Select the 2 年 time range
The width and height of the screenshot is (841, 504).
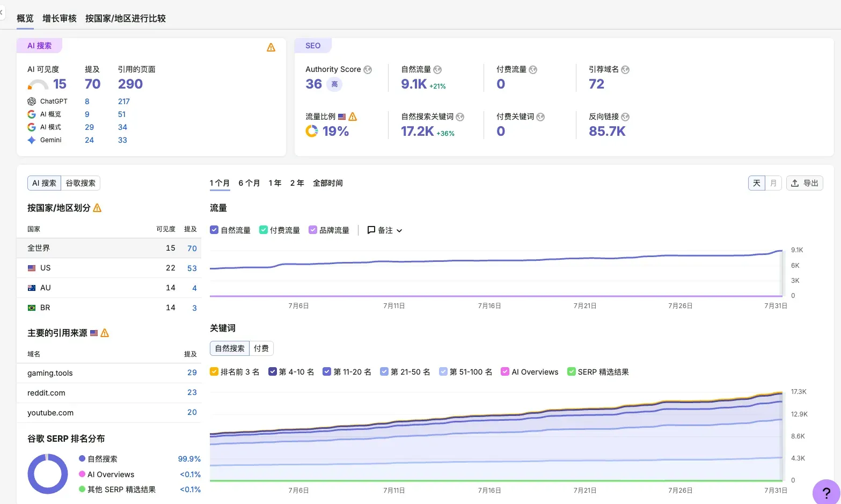297,183
